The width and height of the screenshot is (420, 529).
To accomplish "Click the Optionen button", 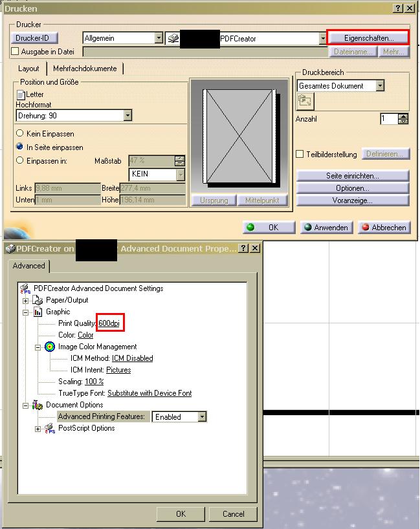I will 352,188.
